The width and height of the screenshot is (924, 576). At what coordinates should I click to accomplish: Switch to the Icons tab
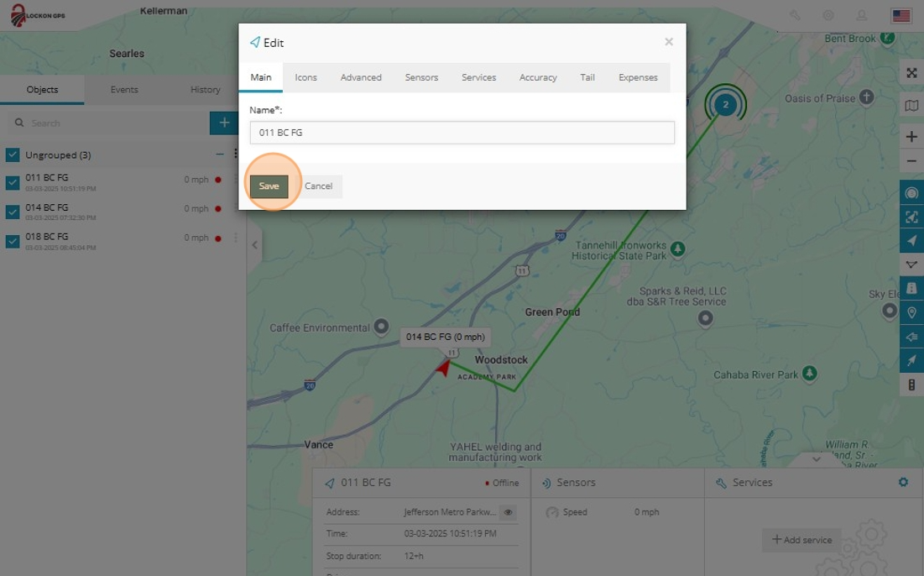click(305, 77)
